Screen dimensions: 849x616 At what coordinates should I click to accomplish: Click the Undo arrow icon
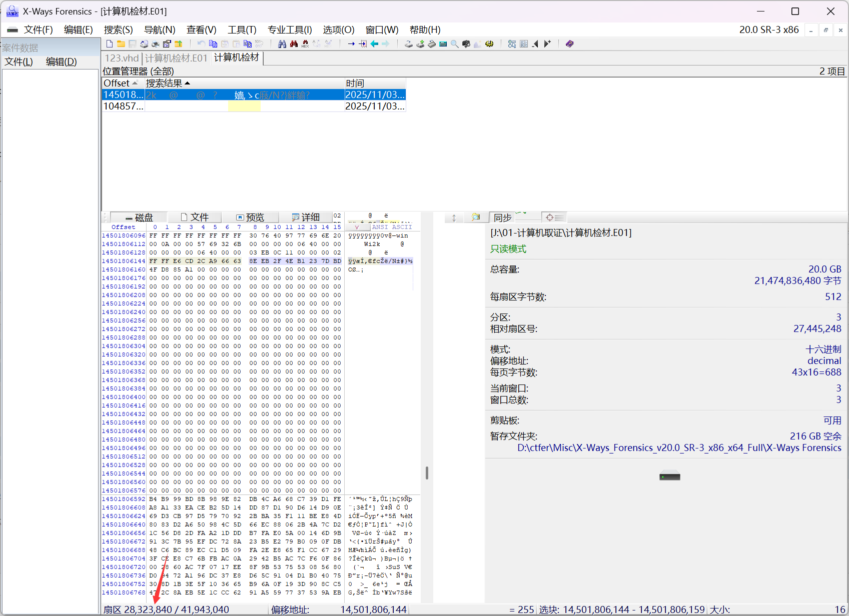pyautogui.click(x=201, y=44)
